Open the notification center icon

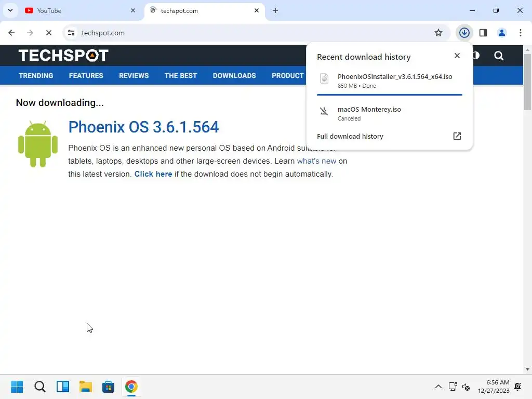pyautogui.click(x=518, y=387)
